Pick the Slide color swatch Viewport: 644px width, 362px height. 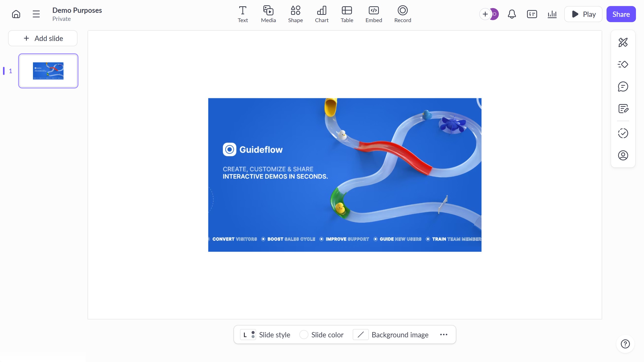[304, 335]
